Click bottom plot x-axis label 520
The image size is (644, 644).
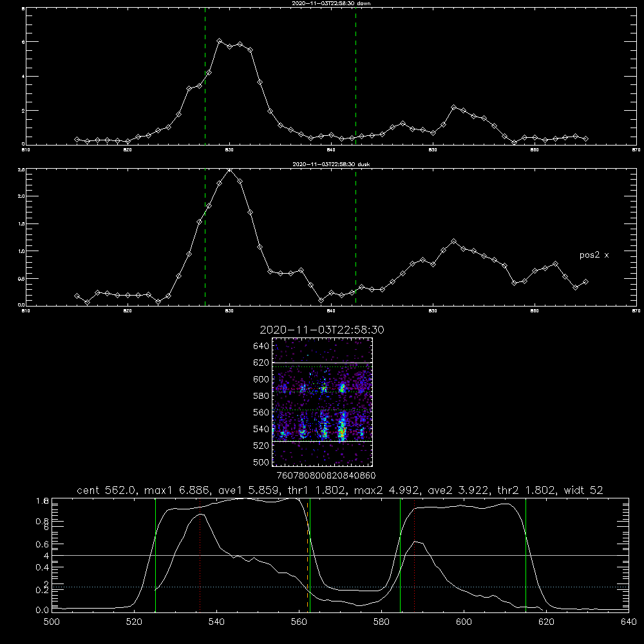pyautogui.click(x=135, y=622)
